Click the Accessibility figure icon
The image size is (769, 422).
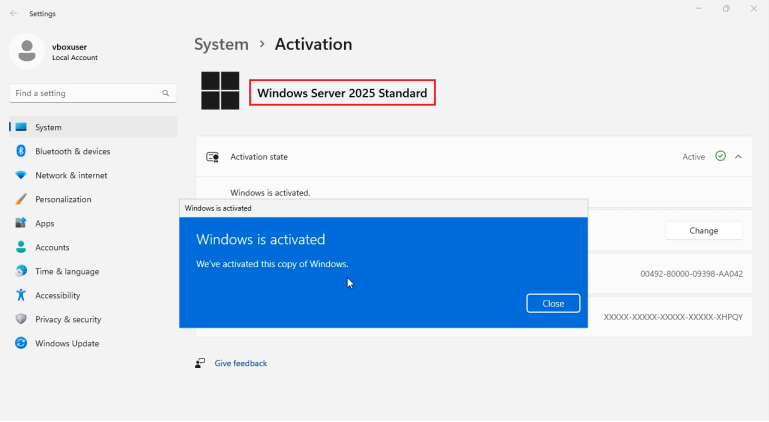click(20, 295)
